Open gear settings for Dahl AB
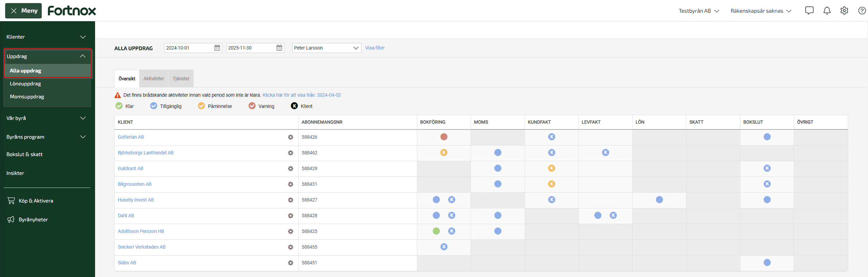868x277 pixels. coord(291,216)
